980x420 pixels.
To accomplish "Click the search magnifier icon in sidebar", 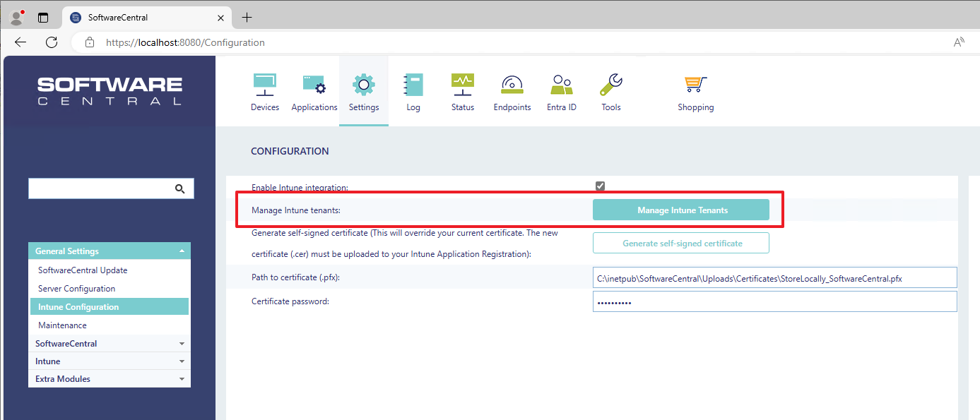I will point(179,188).
